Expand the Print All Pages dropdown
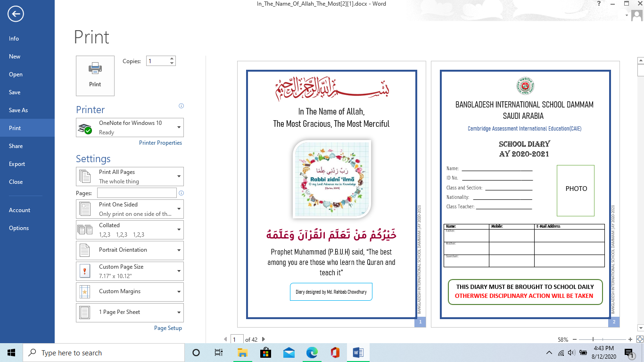644x362 pixels. tap(130, 177)
